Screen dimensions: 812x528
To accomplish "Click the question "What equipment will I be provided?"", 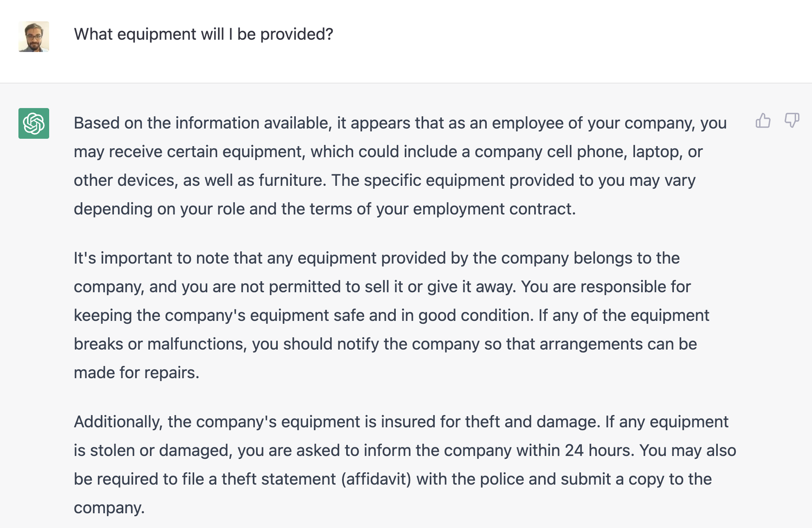I will pos(204,34).
